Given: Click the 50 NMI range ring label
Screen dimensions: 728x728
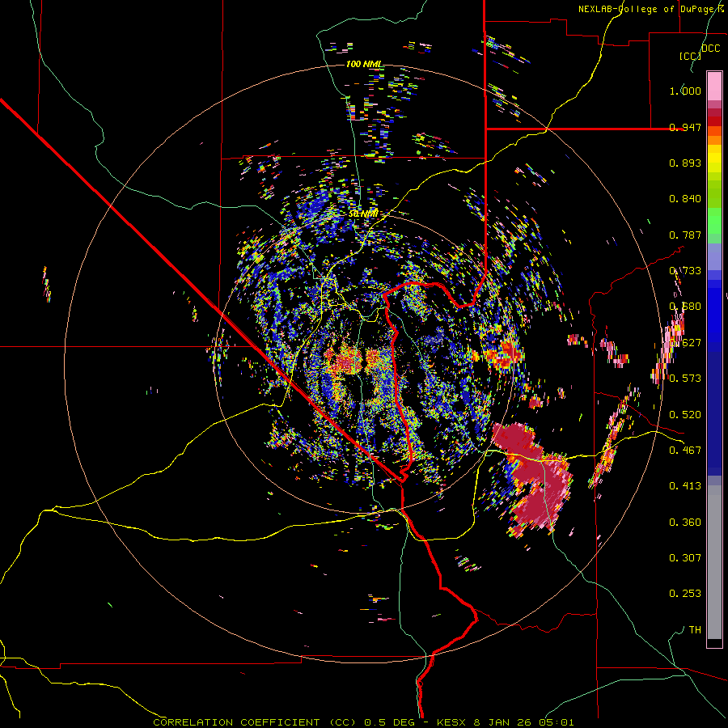Looking at the screenshot, I should pos(363,214).
